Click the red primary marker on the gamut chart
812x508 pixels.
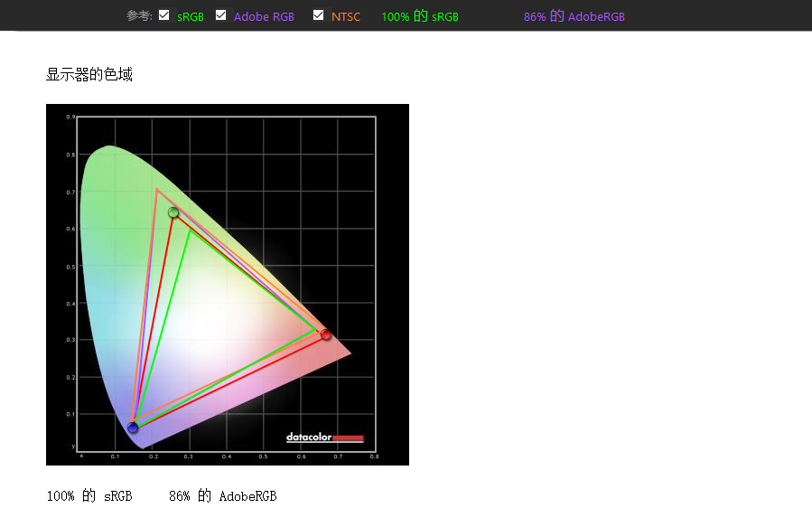[326, 334]
